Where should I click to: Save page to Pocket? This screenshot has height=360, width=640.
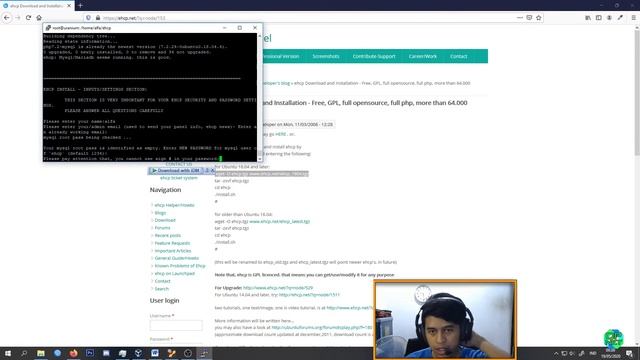click(x=529, y=18)
